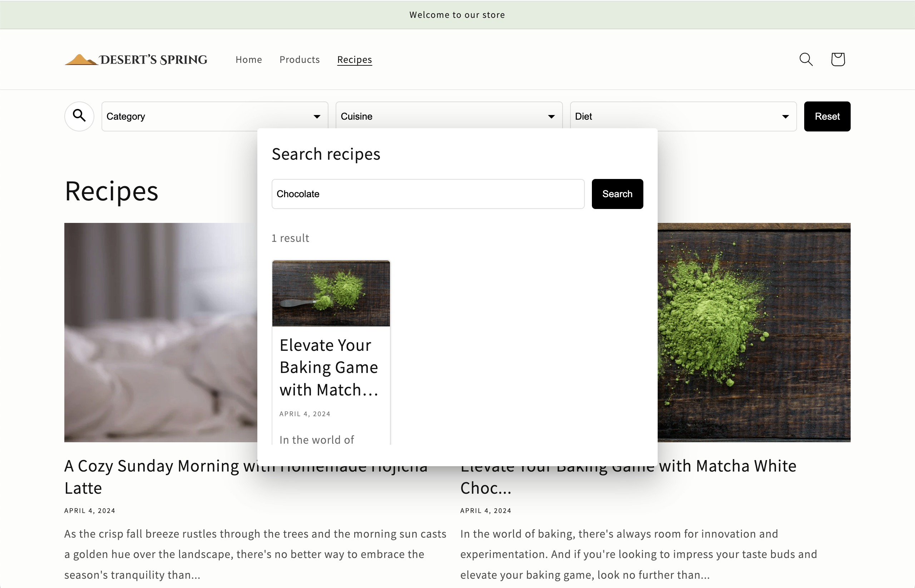Select the Products menu item
The height and width of the screenshot is (588, 915).
pos(300,59)
